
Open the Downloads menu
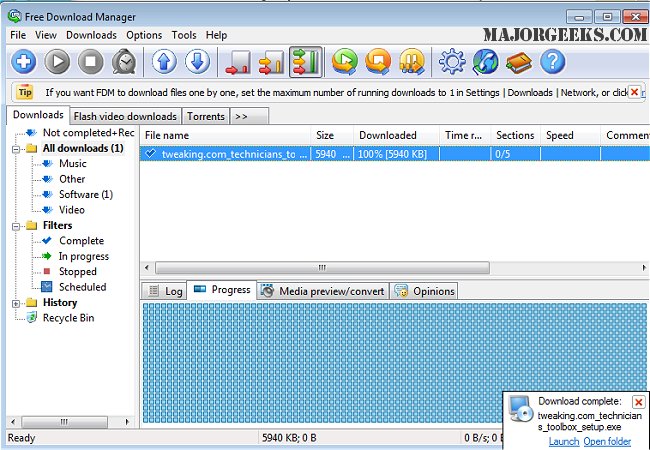pyautogui.click(x=91, y=35)
